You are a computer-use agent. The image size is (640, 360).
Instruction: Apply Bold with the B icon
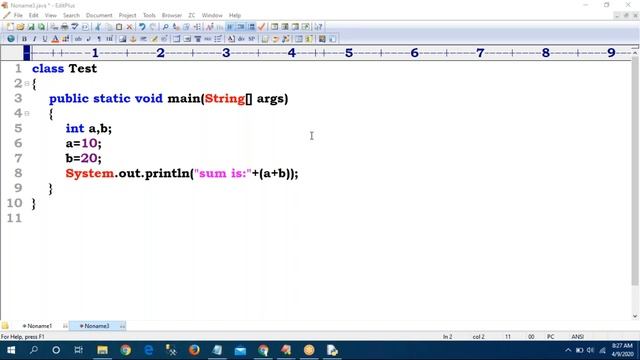(24, 39)
